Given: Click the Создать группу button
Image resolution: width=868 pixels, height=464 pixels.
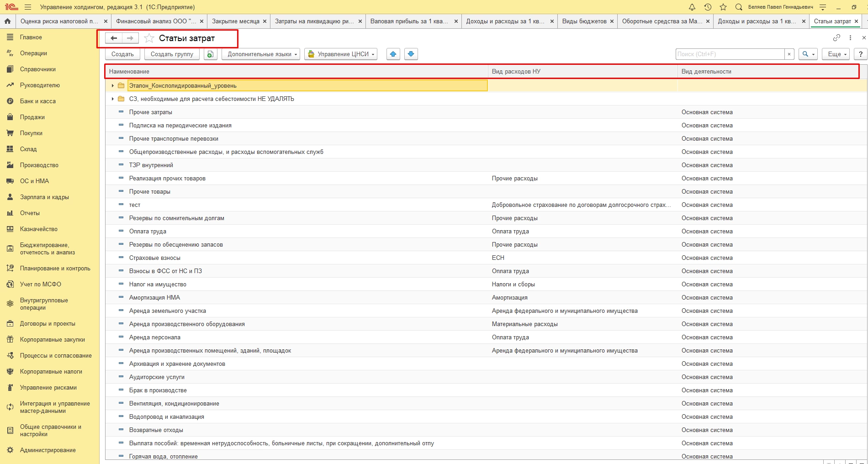Looking at the screenshot, I should 172,54.
